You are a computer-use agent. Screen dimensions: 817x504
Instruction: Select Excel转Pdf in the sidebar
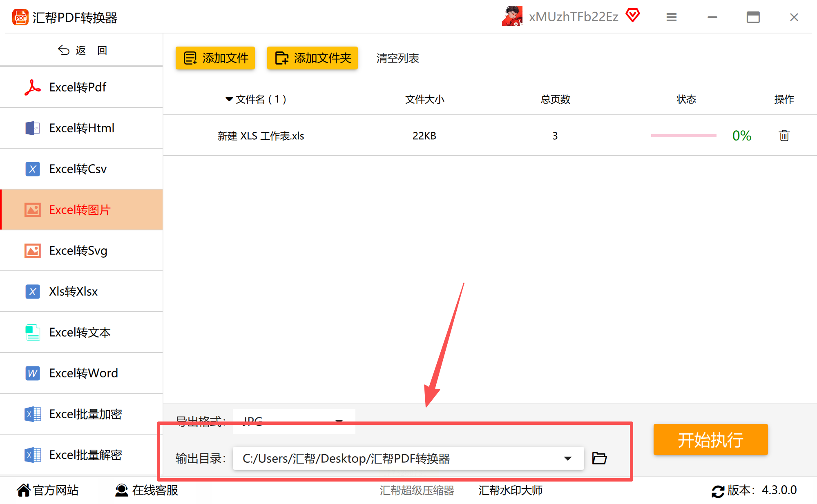[x=78, y=87]
